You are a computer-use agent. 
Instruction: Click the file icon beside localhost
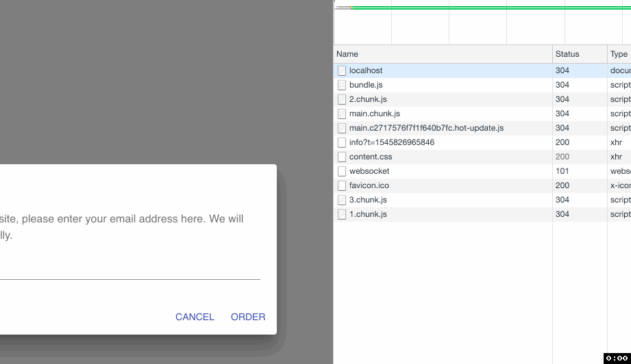pyautogui.click(x=342, y=70)
